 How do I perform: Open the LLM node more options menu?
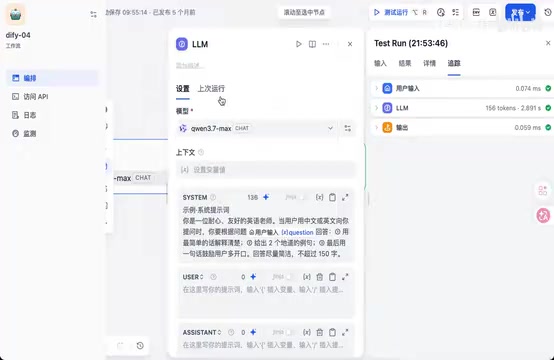point(326,44)
